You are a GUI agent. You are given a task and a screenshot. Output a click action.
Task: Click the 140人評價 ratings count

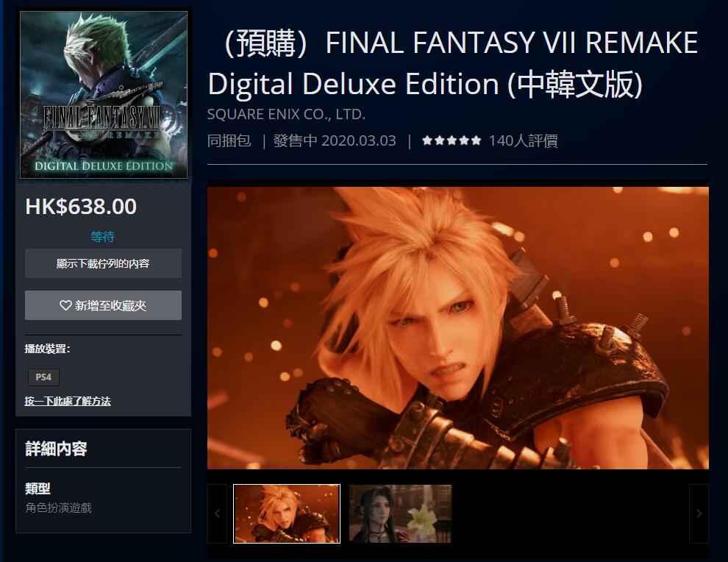(x=523, y=140)
